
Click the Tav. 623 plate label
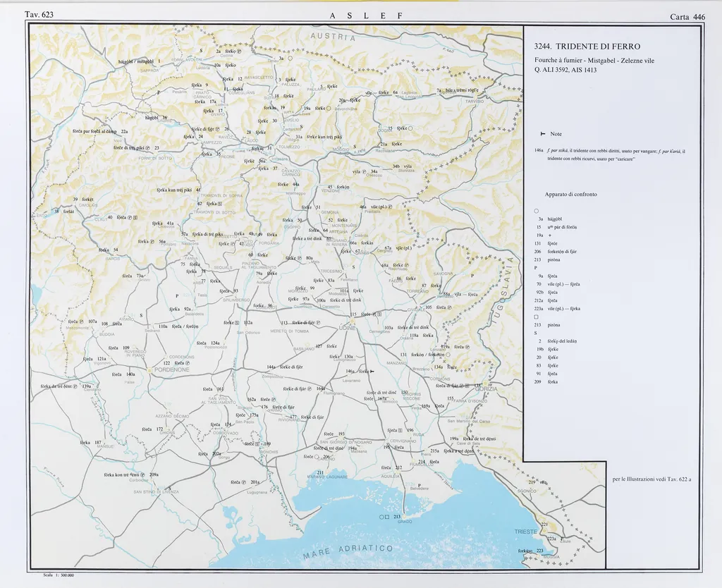(39, 15)
